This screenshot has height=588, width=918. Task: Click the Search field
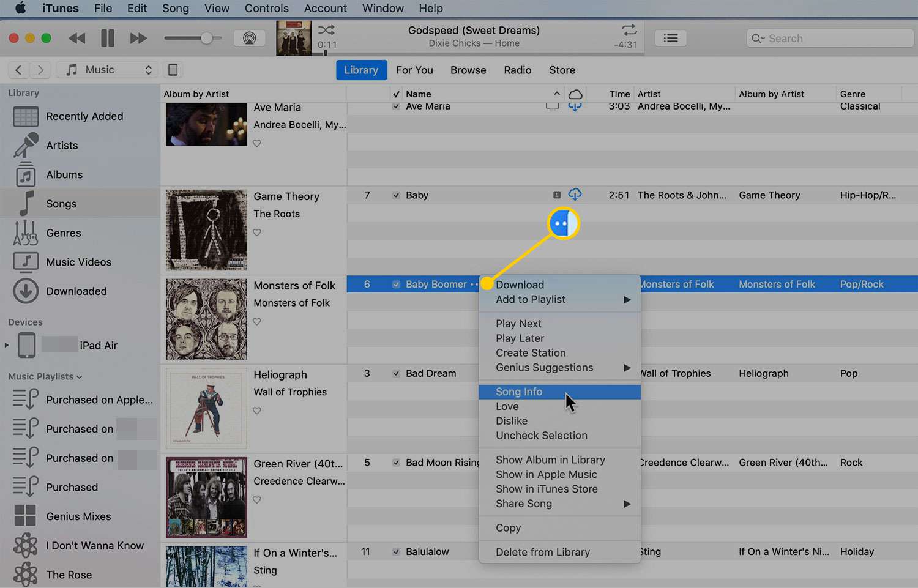coord(830,38)
